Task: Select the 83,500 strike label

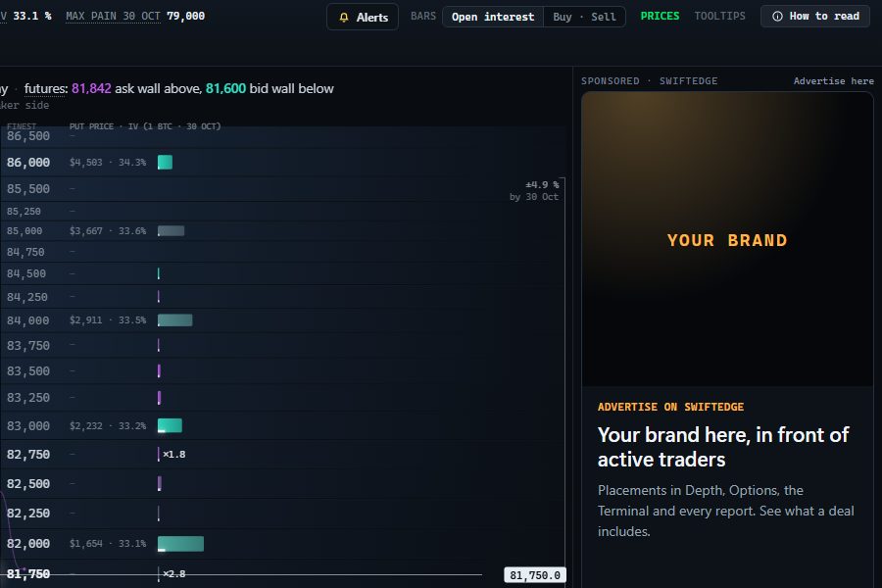Action: (28, 370)
